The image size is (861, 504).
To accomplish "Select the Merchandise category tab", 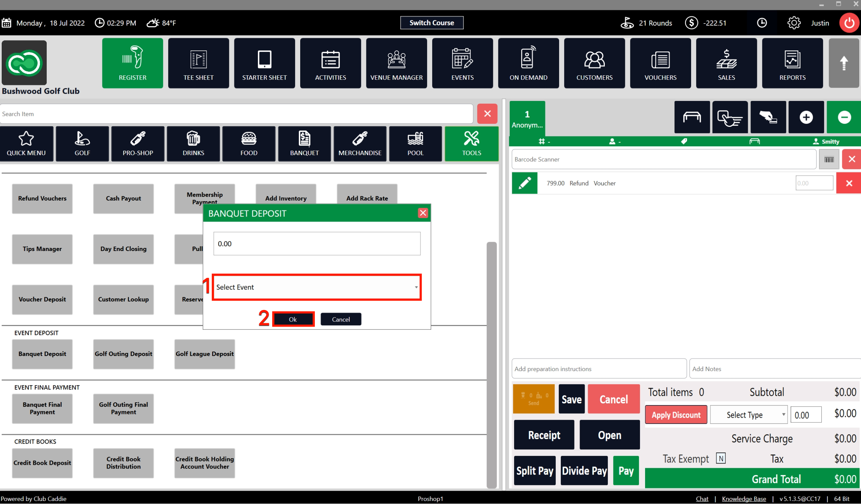I will click(360, 144).
